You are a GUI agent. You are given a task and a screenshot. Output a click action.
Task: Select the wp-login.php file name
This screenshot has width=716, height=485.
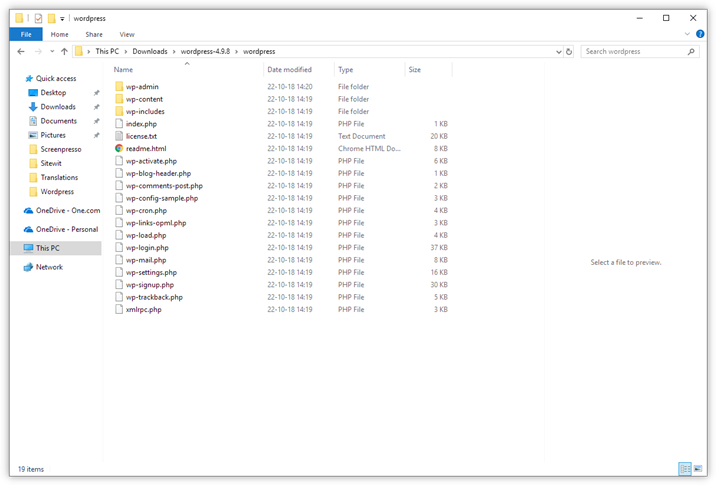click(x=147, y=248)
